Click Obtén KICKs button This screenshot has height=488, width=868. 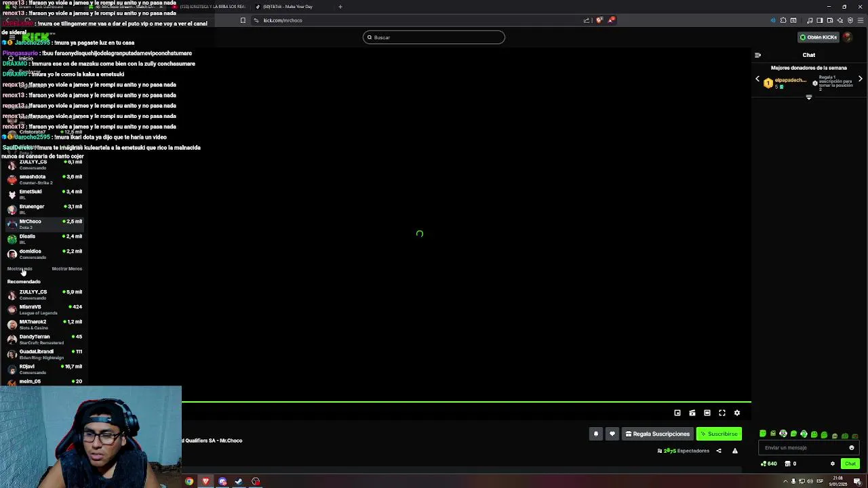tap(818, 37)
